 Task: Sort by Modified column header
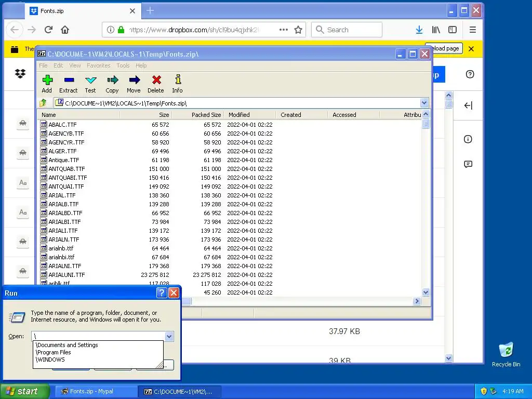coord(250,115)
